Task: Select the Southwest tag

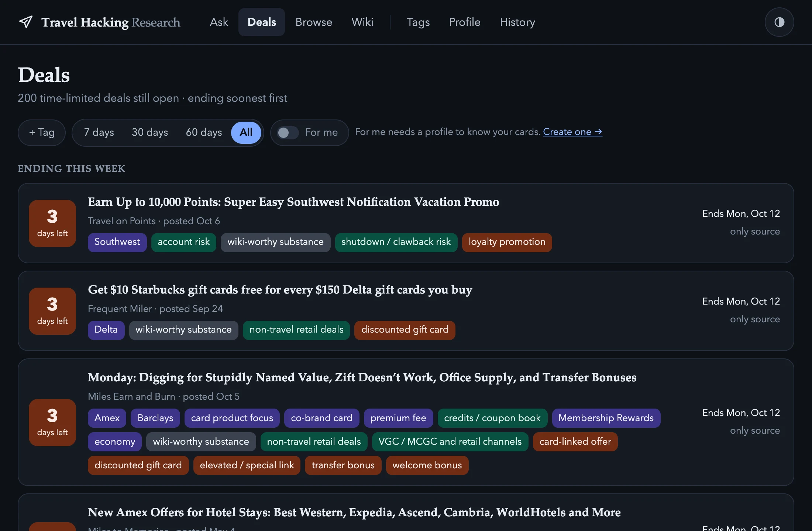Action: (117, 242)
